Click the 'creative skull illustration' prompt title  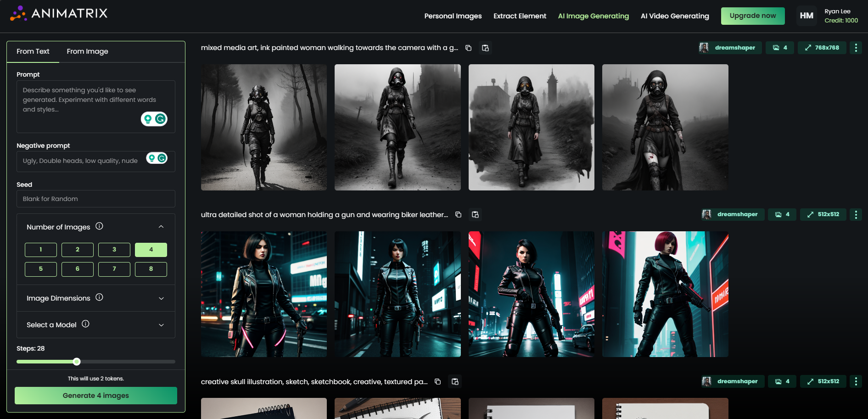tap(314, 382)
